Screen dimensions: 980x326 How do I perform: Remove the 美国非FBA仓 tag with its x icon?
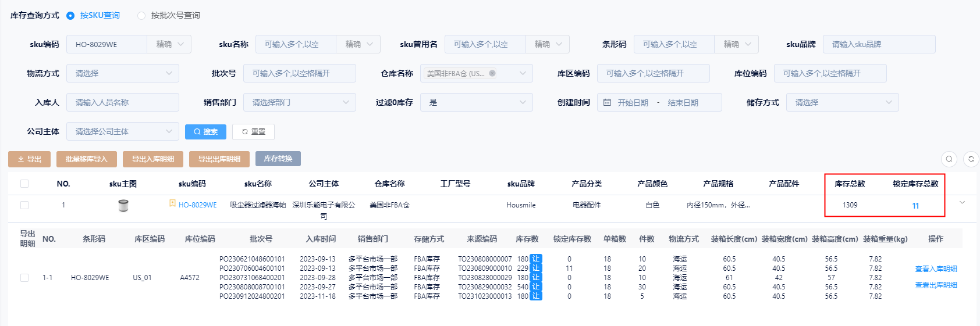[x=492, y=73]
